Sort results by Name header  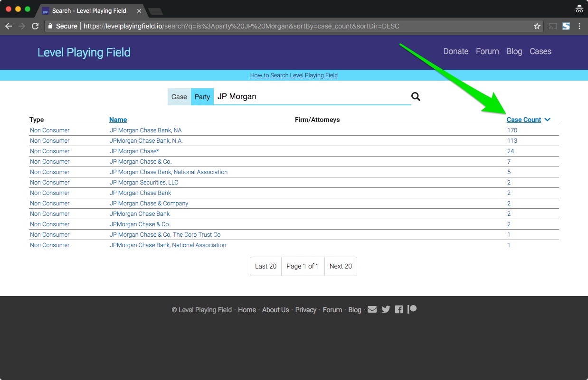click(x=118, y=120)
